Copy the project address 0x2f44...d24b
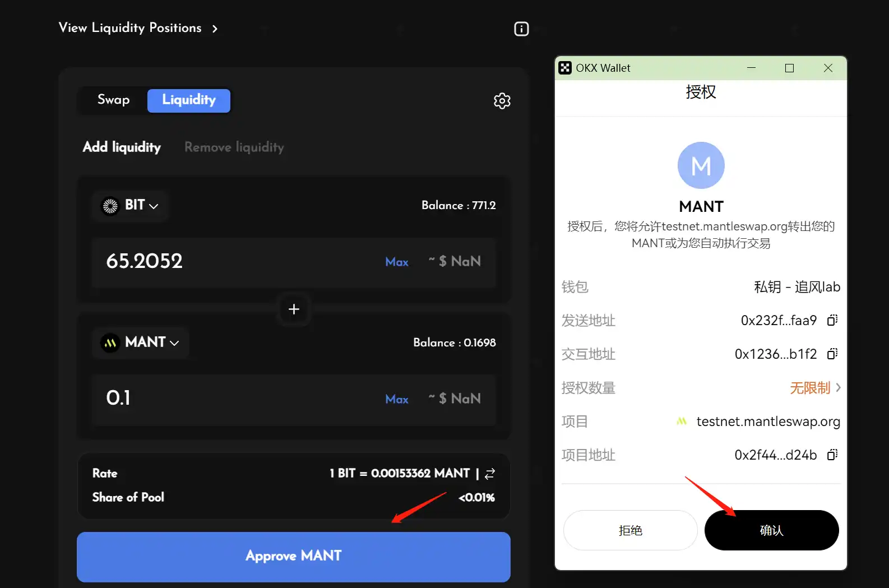The width and height of the screenshot is (889, 588). [832, 455]
